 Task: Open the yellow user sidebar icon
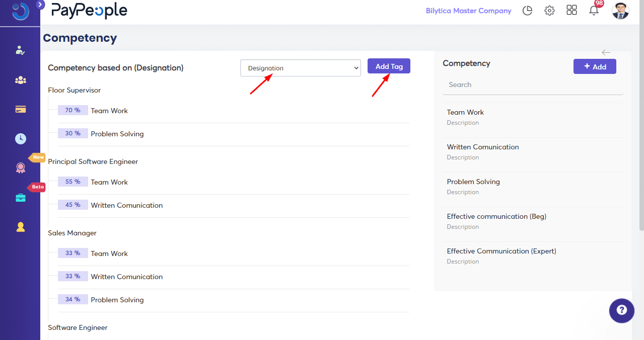pyautogui.click(x=21, y=227)
